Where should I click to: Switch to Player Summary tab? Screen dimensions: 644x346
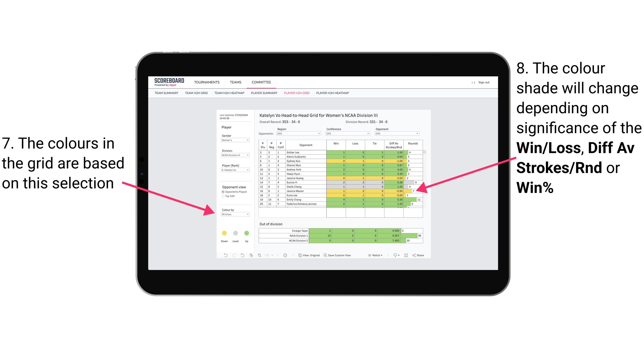(263, 94)
